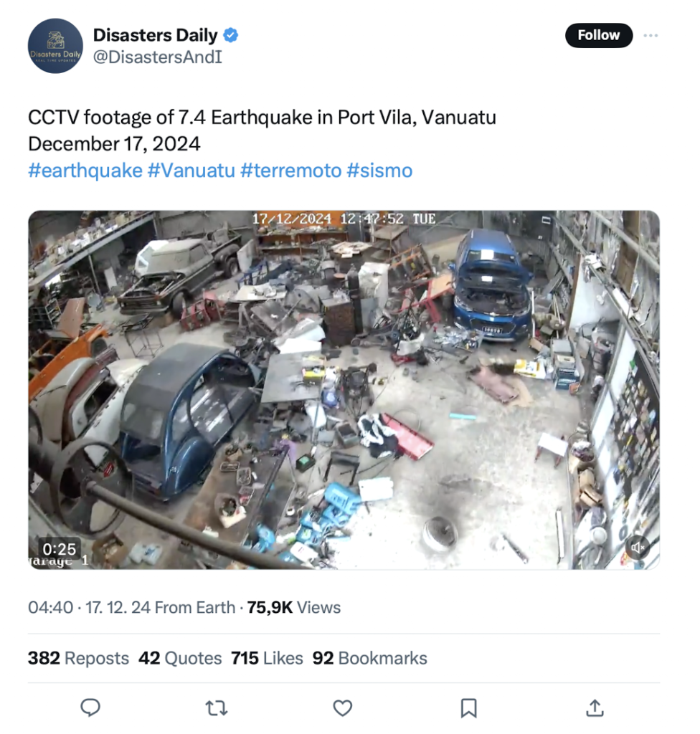Open the #earthquake hashtag
Viewport: 700px width, 734px height.
[x=85, y=171]
